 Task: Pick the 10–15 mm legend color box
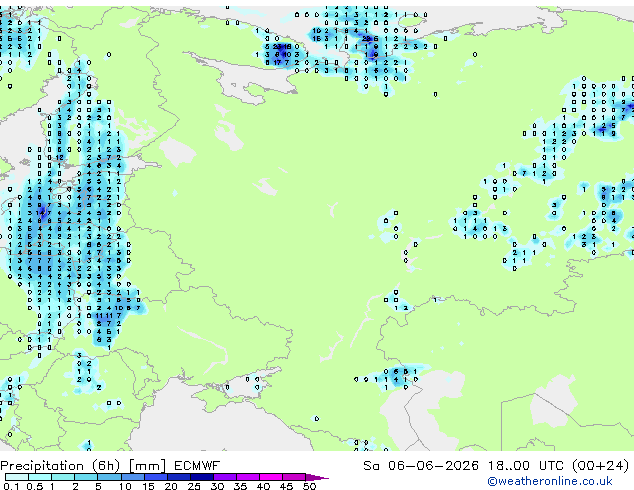[133, 477]
